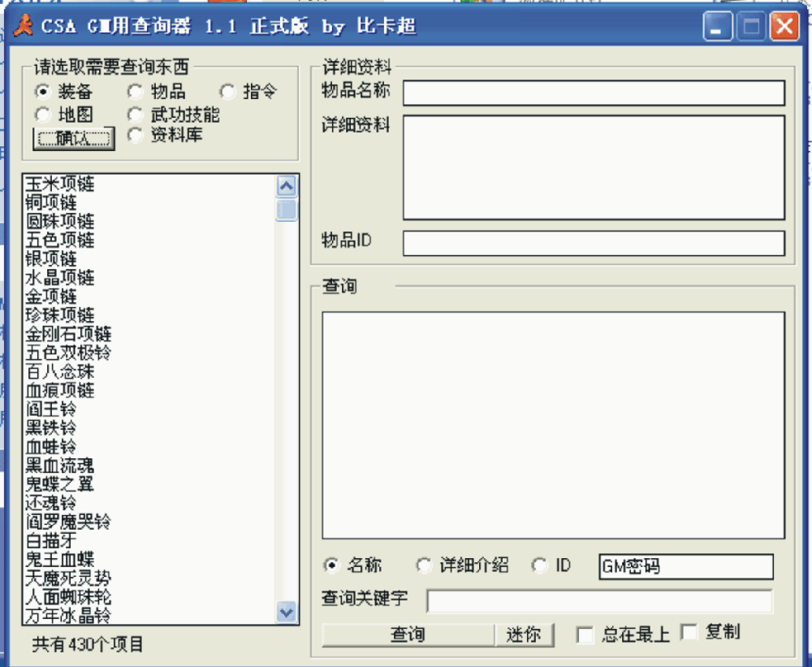The height and width of the screenshot is (667, 812).
Task: Enable the 总在最上 checkbox
Action: (585, 635)
